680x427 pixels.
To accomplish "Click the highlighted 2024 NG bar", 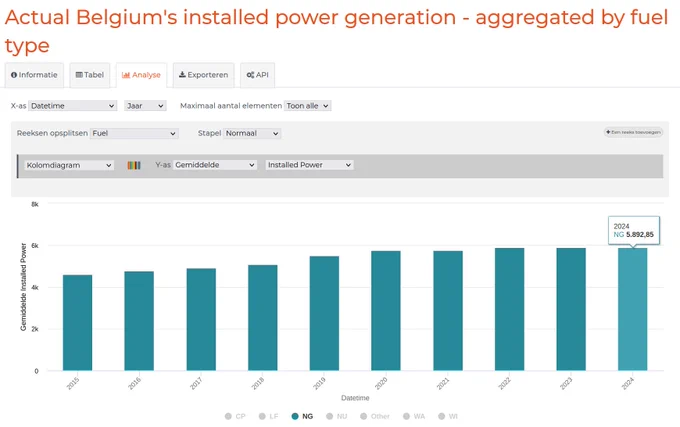I will pyautogui.click(x=633, y=310).
